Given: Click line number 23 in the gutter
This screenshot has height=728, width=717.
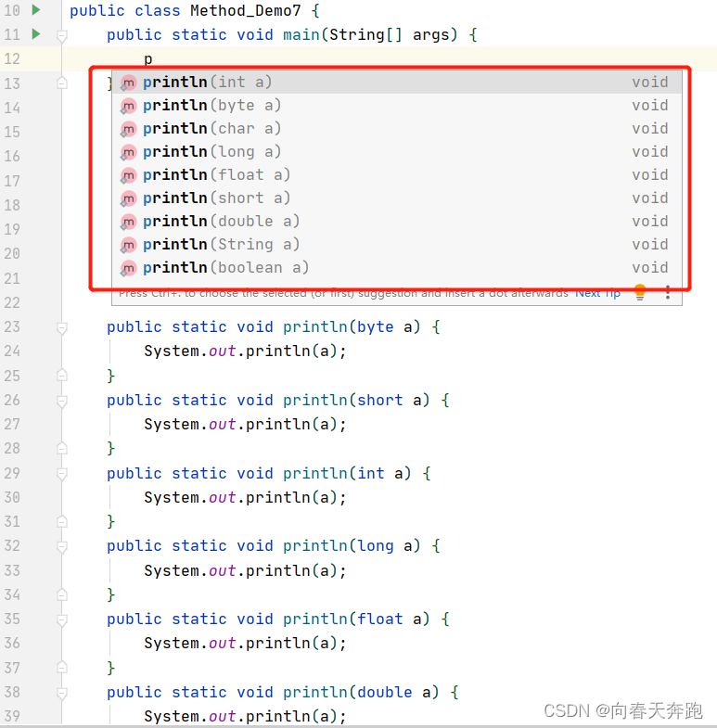Looking at the screenshot, I should [12, 326].
